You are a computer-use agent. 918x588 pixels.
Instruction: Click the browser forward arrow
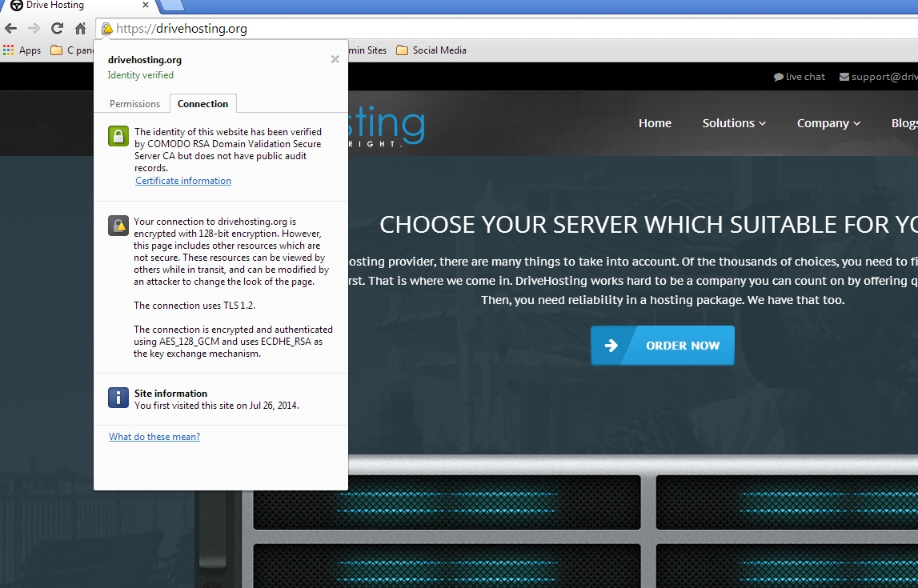coord(34,28)
